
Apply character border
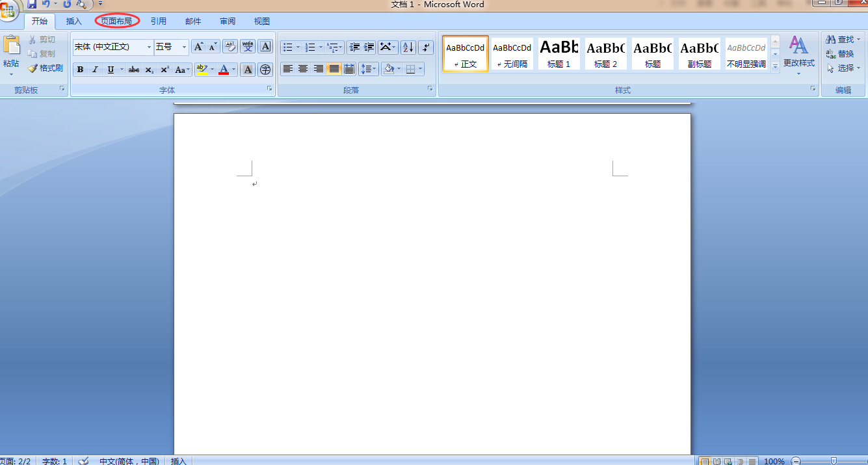[x=265, y=47]
